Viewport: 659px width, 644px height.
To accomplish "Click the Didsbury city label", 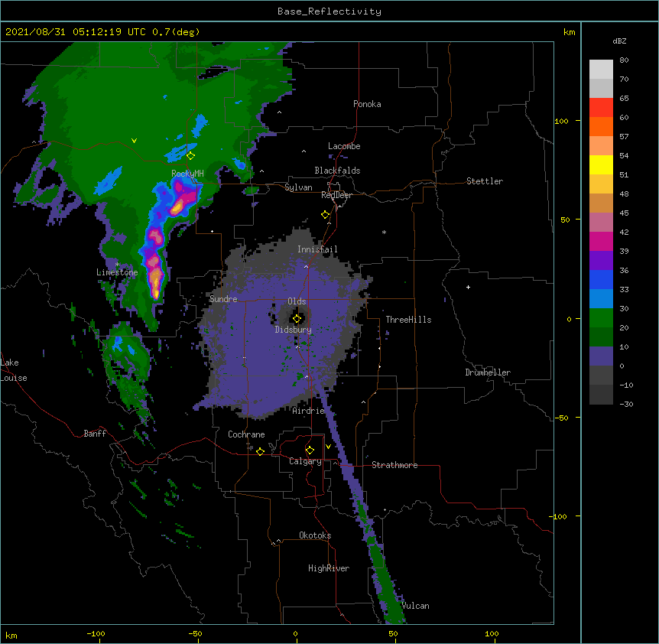I will [294, 330].
